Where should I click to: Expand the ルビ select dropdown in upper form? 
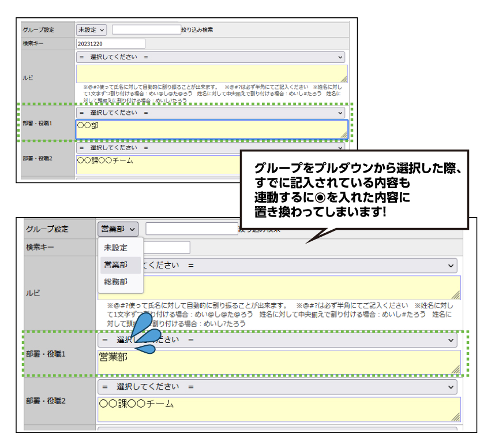(x=210, y=57)
